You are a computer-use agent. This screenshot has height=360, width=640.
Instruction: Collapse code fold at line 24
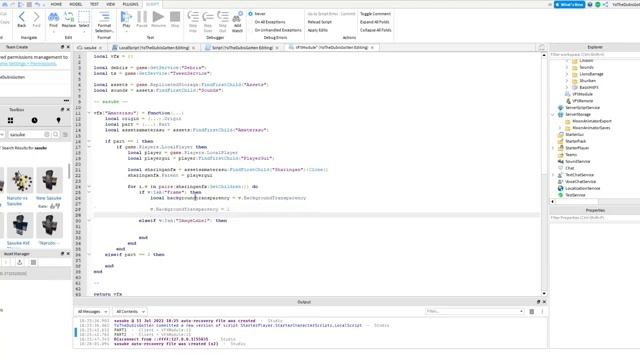[89, 187]
